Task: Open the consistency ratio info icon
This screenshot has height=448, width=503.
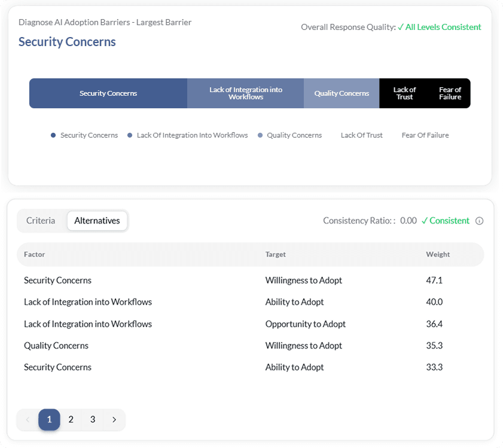Action: coord(479,221)
